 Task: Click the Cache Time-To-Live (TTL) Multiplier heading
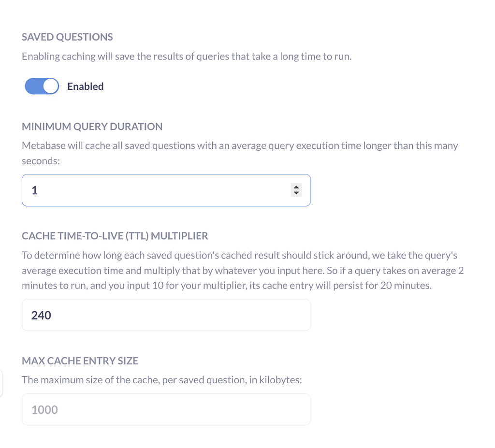[115, 236]
